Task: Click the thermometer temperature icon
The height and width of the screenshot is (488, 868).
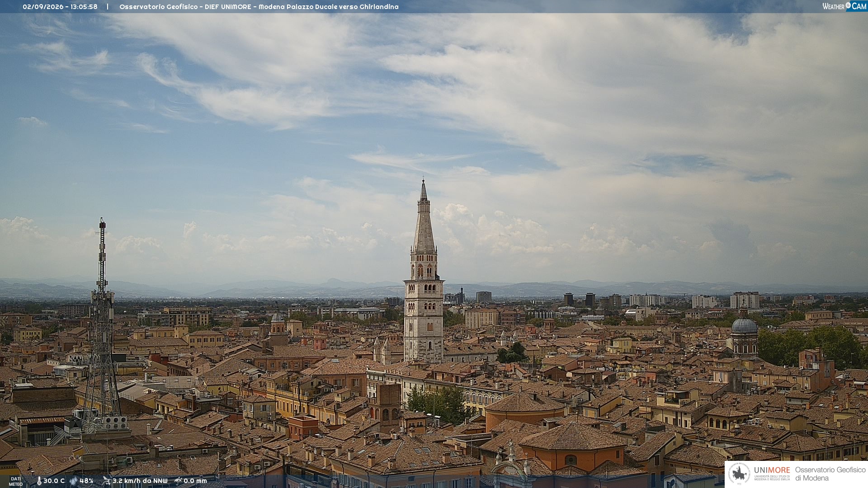Action: [x=39, y=481]
